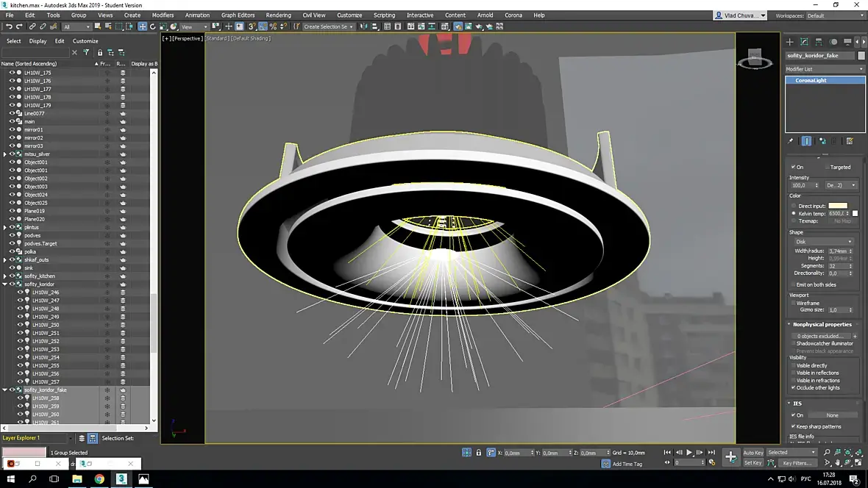This screenshot has height=488, width=868.
Task: Toggle the selection lock icon in status bar
Action: point(479,453)
